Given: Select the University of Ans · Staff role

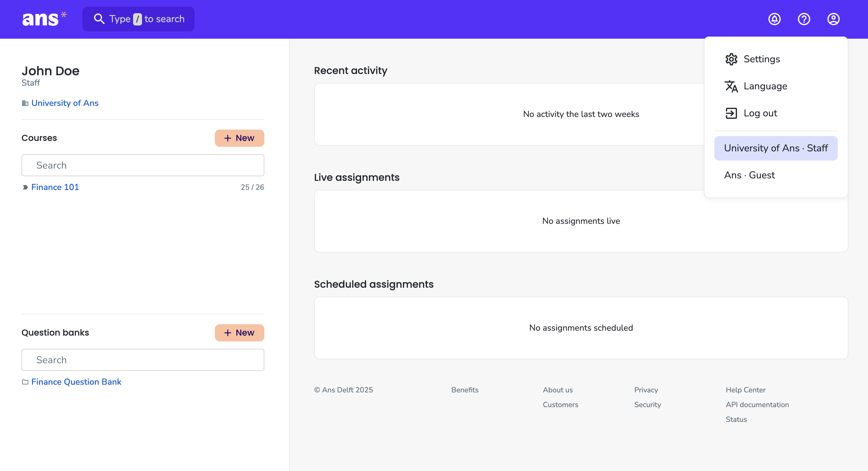Looking at the screenshot, I should click(x=776, y=148).
